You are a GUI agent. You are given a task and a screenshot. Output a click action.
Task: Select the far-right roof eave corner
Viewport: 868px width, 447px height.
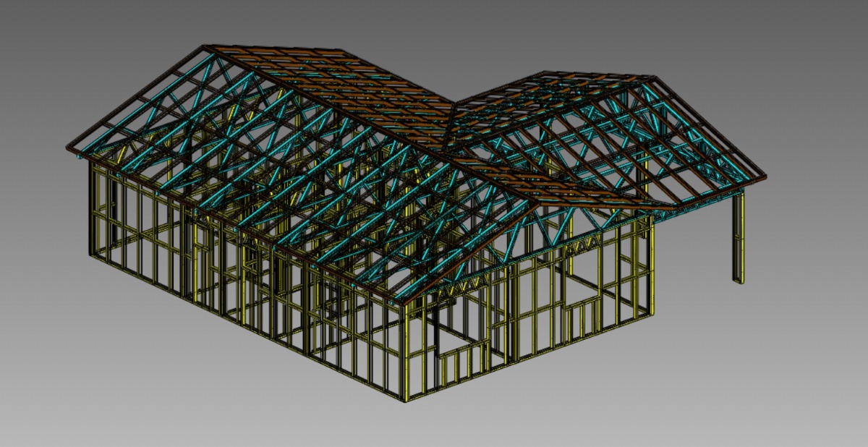[764, 176]
